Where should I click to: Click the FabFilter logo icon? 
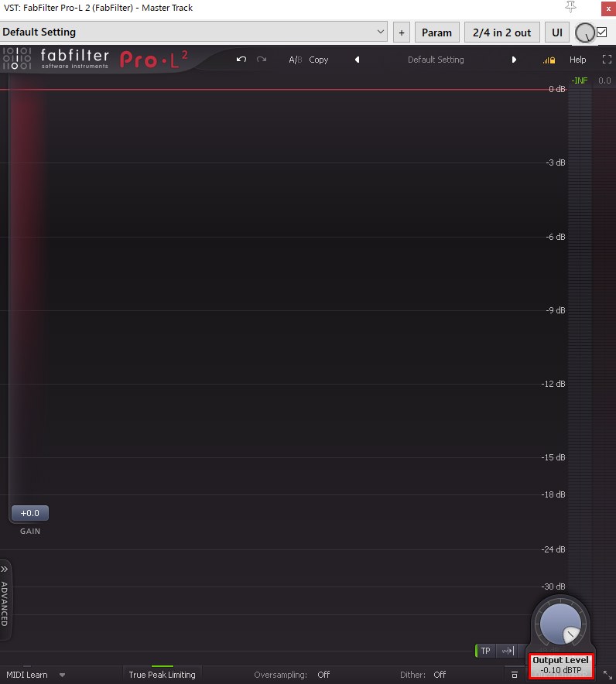[x=17, y=59]
